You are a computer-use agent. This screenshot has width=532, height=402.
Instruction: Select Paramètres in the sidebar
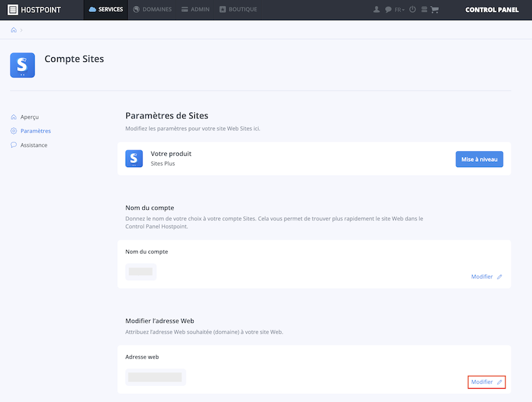coord(31,131)
